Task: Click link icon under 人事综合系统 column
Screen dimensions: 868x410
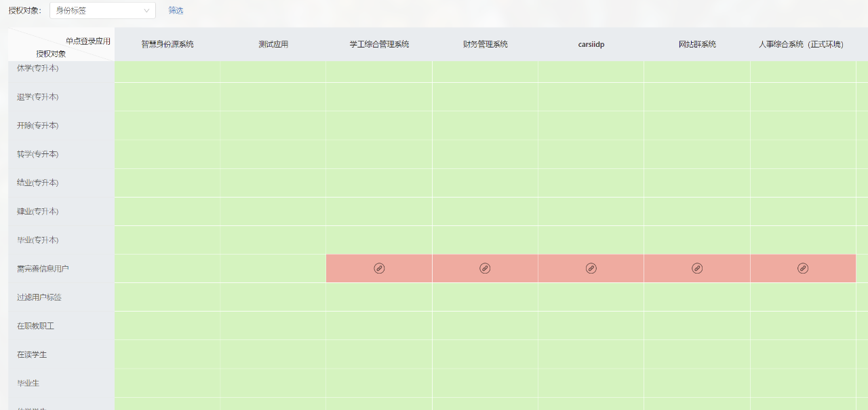Action: tap(803, 268)
